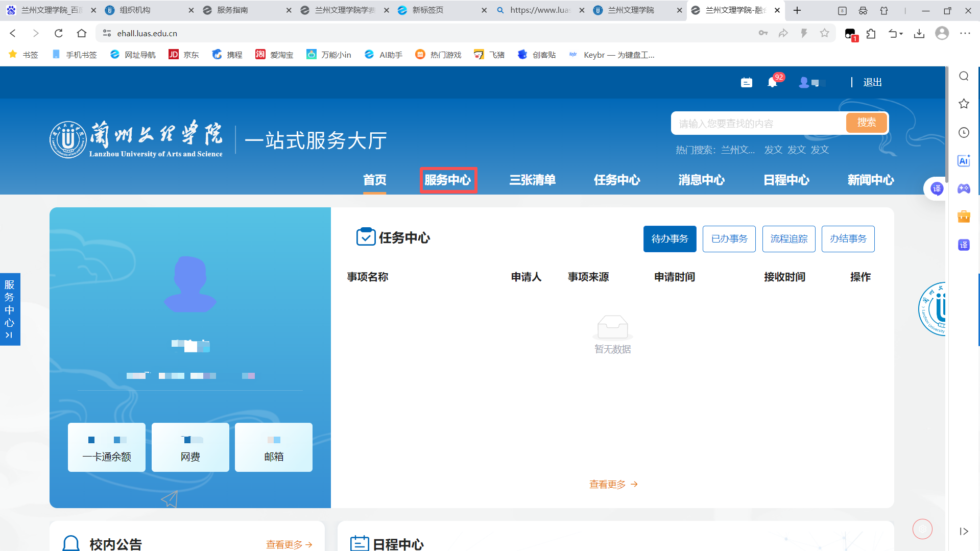
Task: Switch to 已办事务 tab
Action: coord(729,239)
